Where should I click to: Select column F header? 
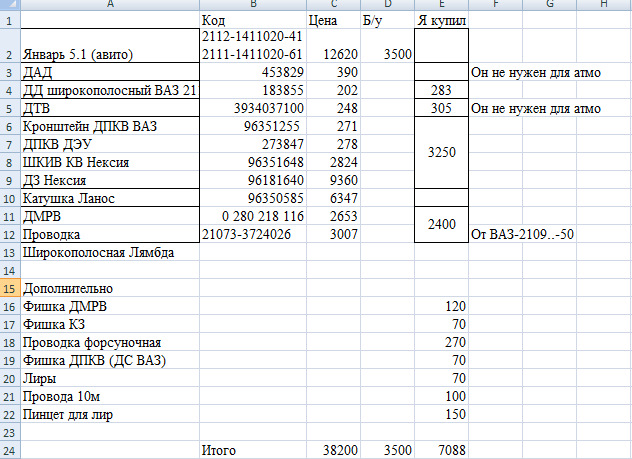[x=495, y=4]
